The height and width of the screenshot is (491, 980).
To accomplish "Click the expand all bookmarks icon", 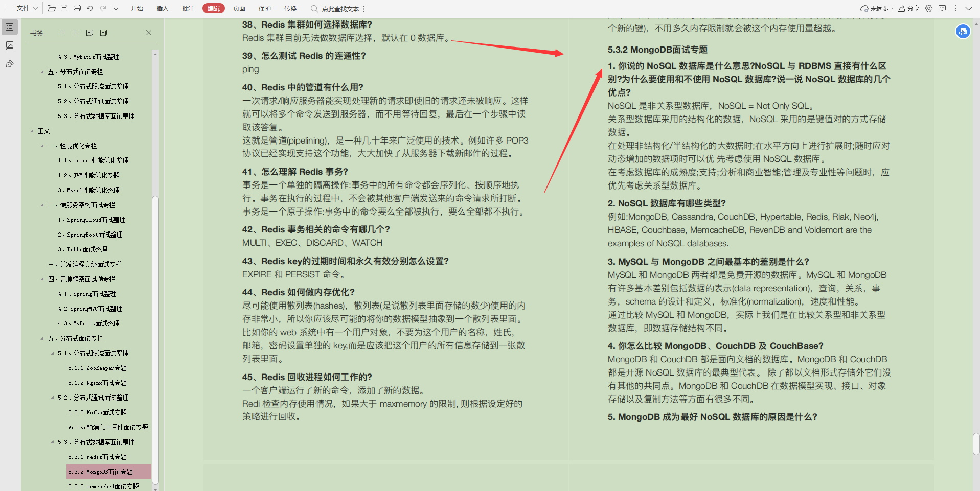I will (62, 33).
